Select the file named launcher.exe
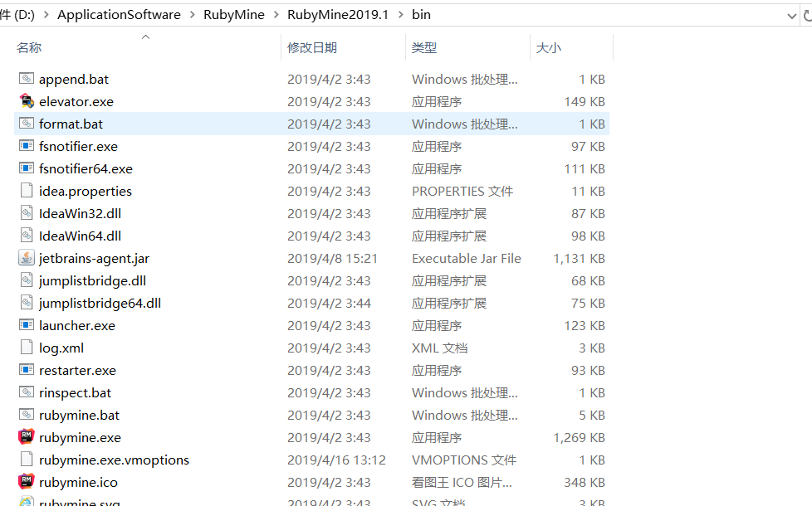812x506 pixels. tap(76, 325)
